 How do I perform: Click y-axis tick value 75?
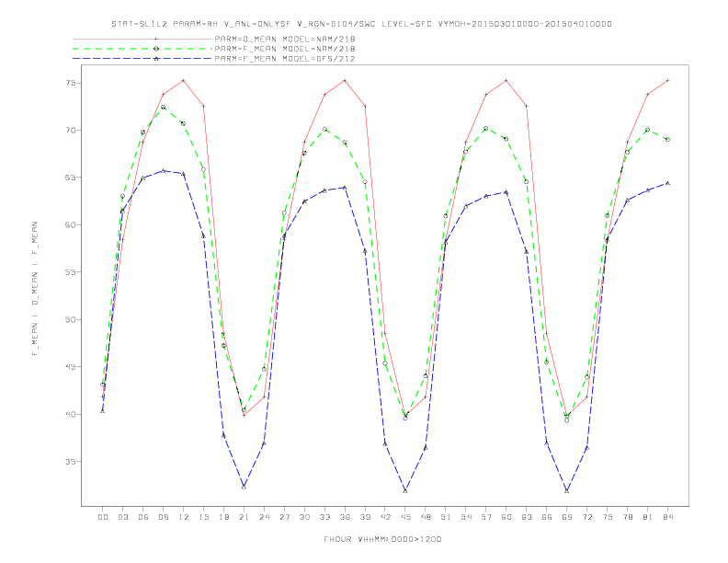[71, 83]
